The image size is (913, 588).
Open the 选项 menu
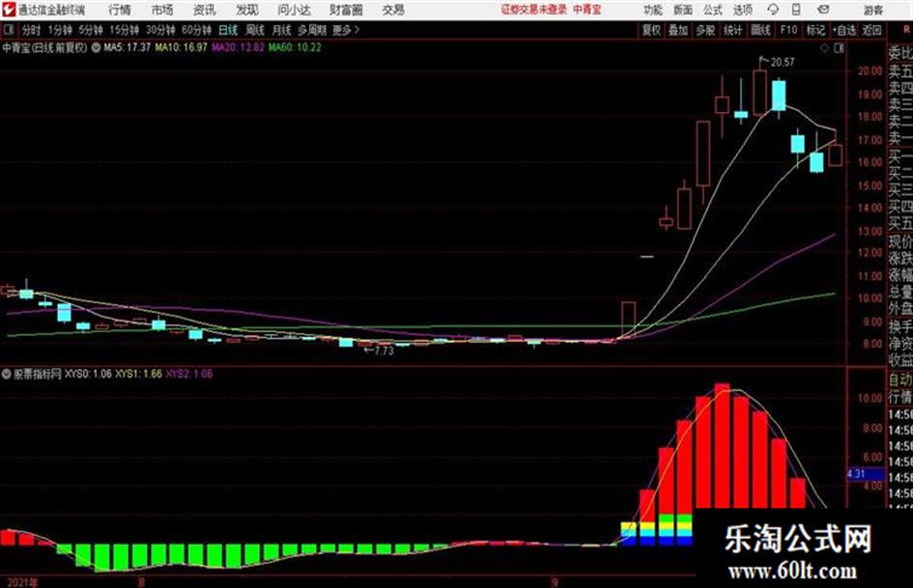pyautogui.click(x=742, y=10)
